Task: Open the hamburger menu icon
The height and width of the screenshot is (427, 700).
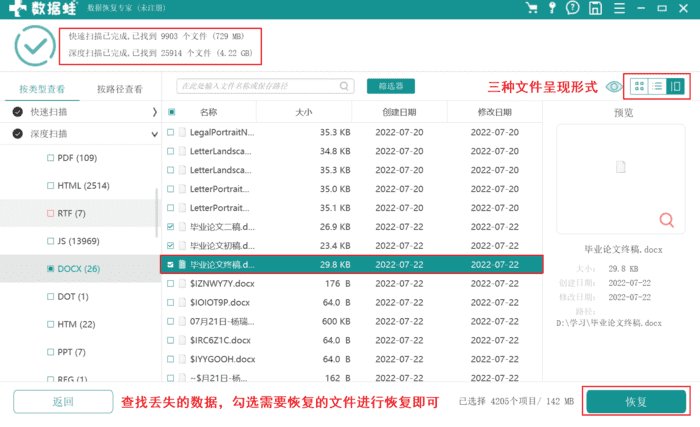Action: (x=619, y=8)
